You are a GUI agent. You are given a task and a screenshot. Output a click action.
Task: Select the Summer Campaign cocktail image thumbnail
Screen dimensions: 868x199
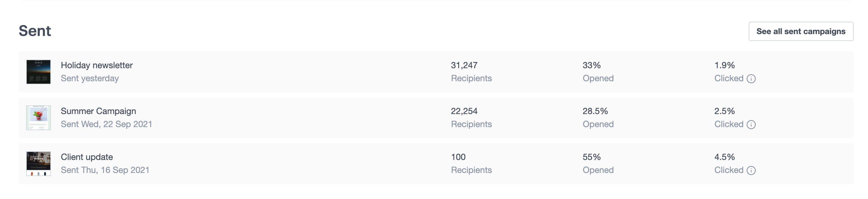click(x=39, y=117)
